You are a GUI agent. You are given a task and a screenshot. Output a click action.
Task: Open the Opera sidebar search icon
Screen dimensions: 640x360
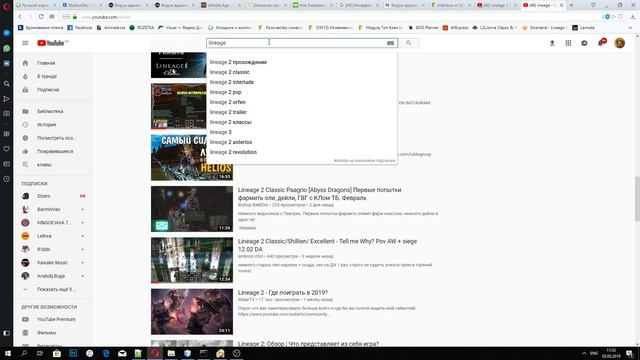pyautogui.click(x=7, y=84)
